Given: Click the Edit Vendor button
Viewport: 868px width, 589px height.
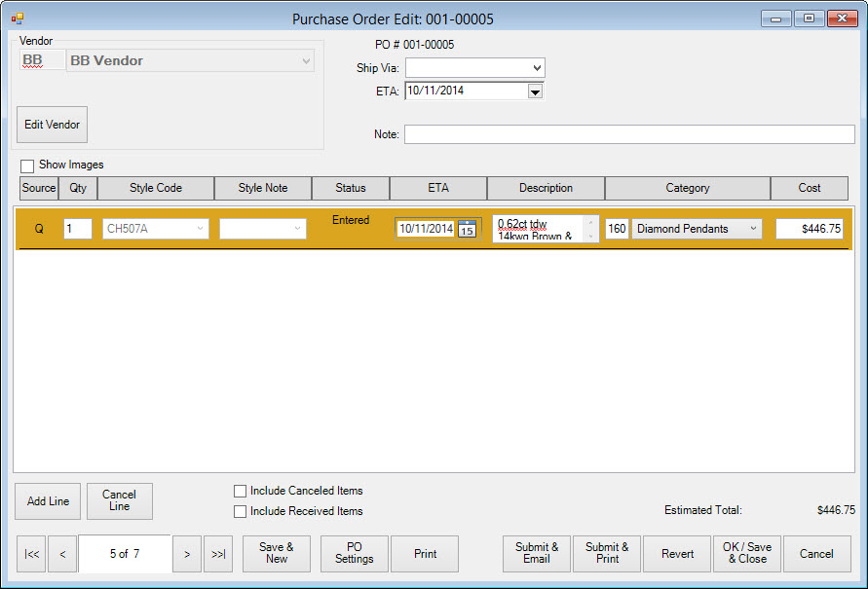Looking at the screenshot, I should [x=52, y=125].
